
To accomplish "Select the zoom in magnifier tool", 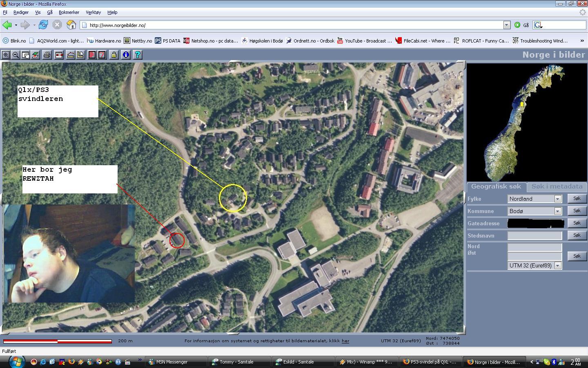I will 6,55.
